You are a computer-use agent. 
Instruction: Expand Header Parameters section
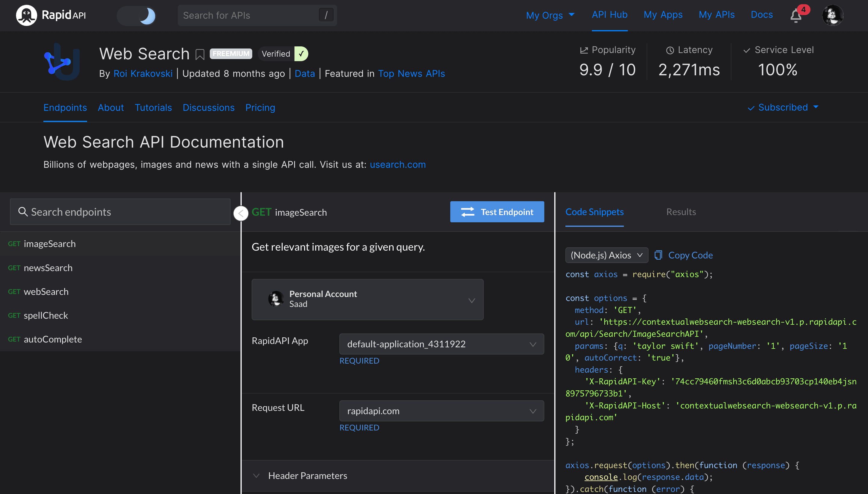398,475
